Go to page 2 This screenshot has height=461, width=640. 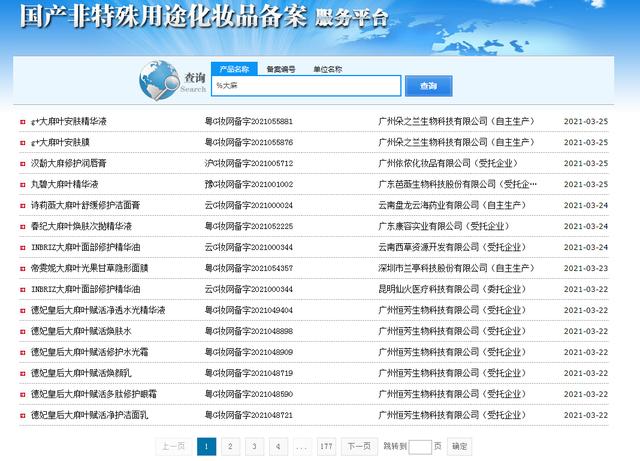[230, 446]
